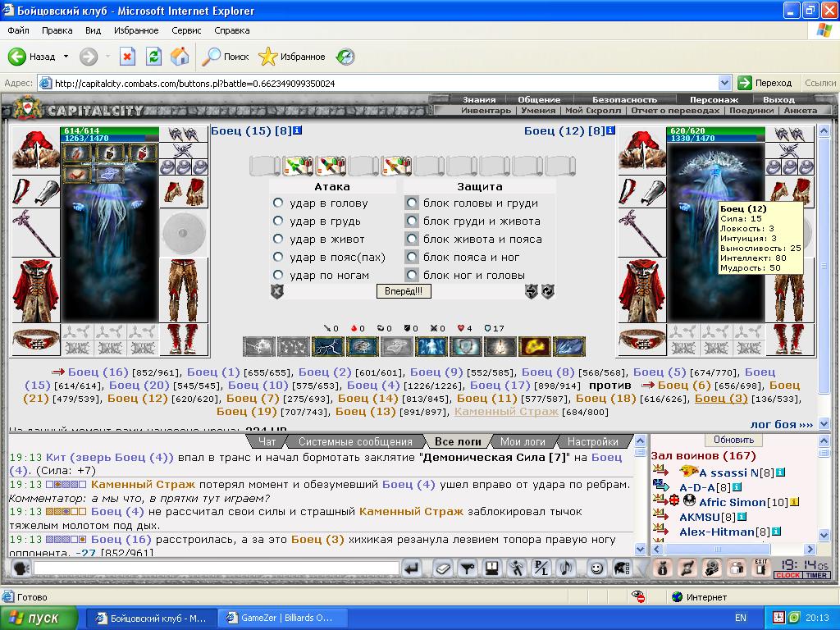Cast the yellow fire-glow spell icon
840x630 pixels.
[x=534, y=347]
